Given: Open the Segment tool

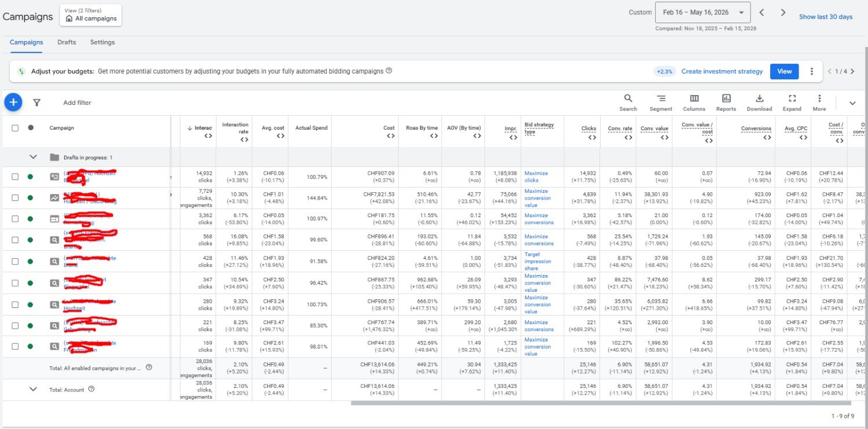Looking at the screenshot, I should click(x=661, y=102).
